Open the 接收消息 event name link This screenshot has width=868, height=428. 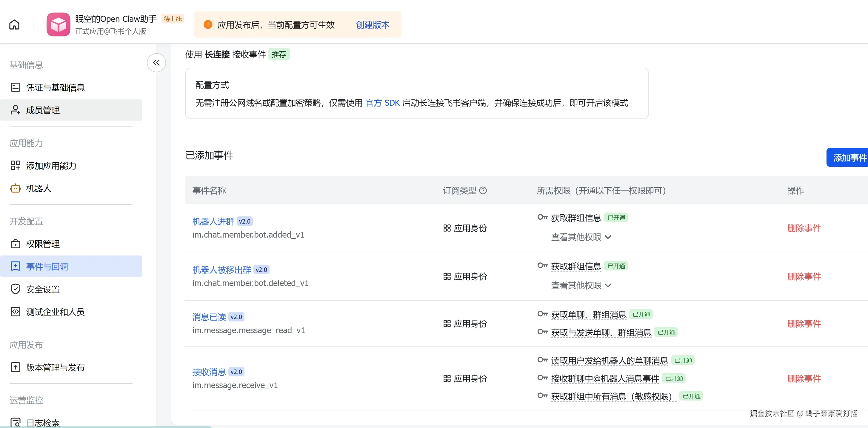point(209,372)
